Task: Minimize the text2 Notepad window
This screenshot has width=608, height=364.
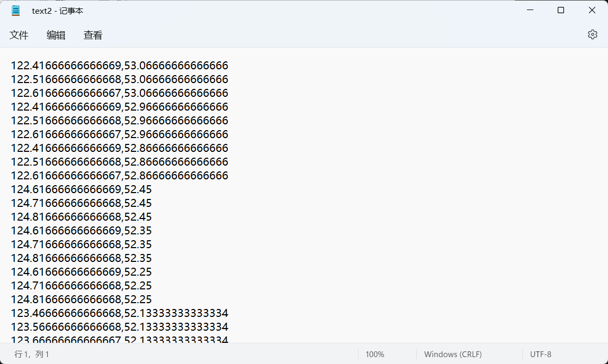Action: point(530,10)
